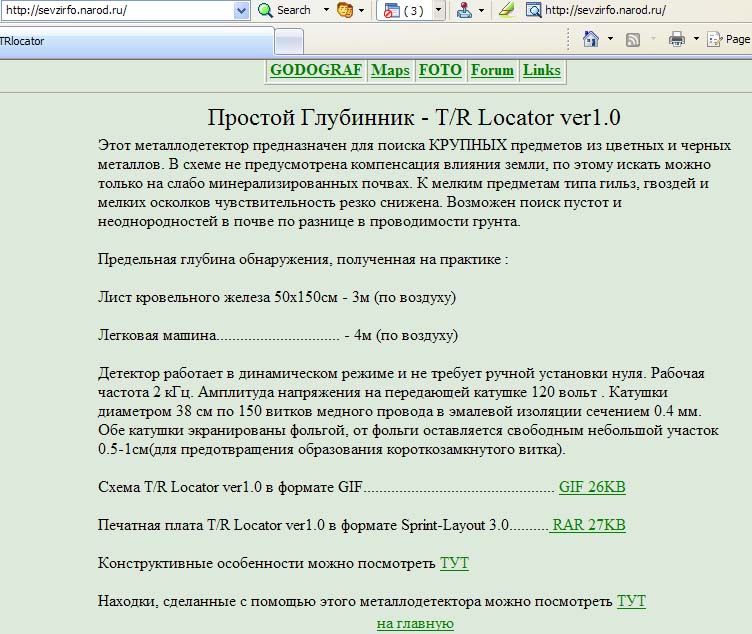Open the GODOGRAF navigation link
752x634 pixels.
point(316,70)
